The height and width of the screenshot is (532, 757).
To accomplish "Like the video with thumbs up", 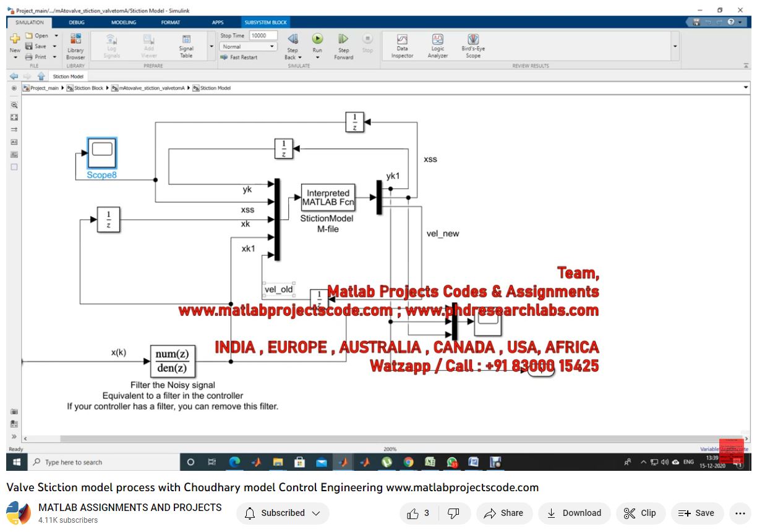I will (418, 513).
